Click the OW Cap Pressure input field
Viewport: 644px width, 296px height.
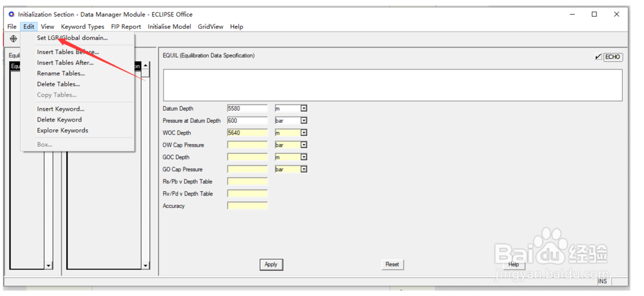click(x=247, y=145)
